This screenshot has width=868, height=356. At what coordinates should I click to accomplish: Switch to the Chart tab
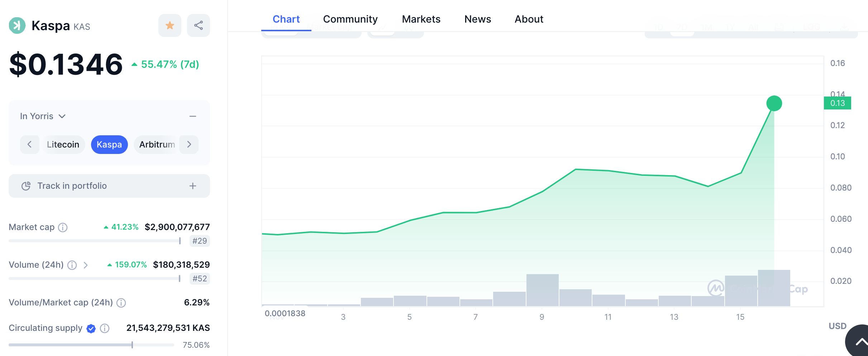[x=286, y=19]
